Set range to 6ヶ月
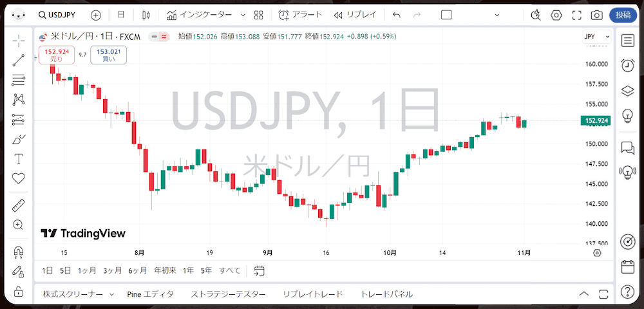Viewport: 644px width, 309px height. (x=138, y=270)
